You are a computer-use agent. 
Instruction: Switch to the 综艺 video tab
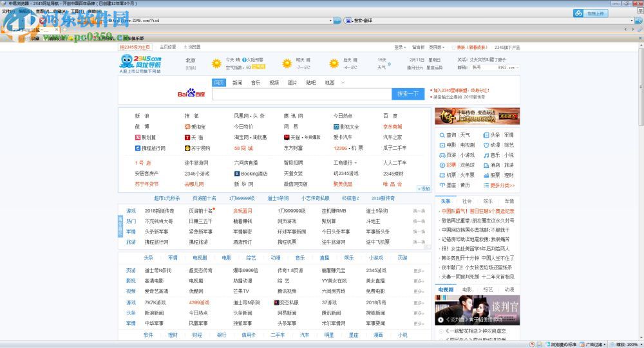(x=488, y=289)
